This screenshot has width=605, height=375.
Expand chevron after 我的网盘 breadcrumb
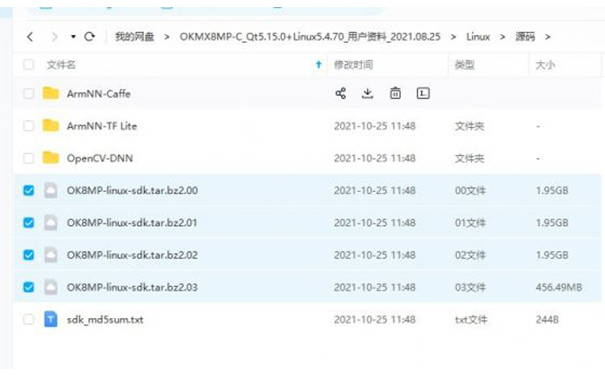pos(167,37)
